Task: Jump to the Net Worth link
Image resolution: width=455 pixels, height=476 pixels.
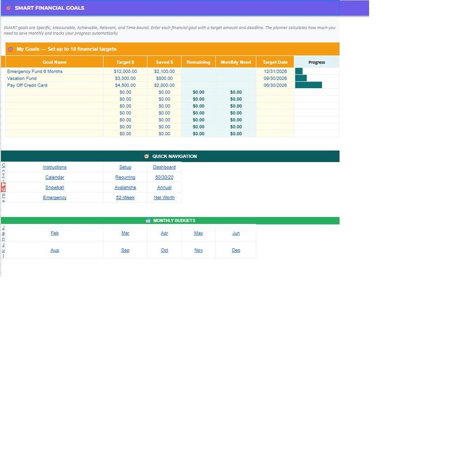Action: click(164, 198)
